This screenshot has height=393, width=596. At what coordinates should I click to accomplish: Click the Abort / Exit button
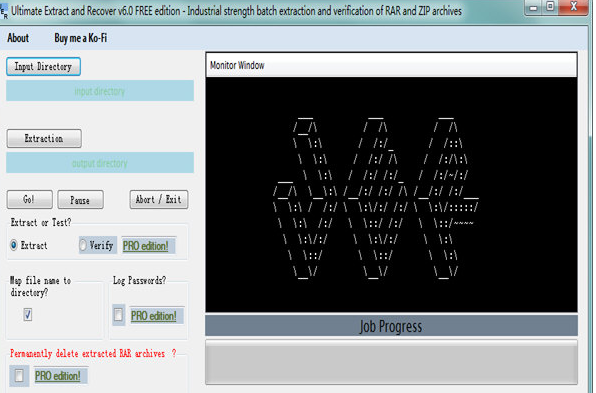(159, 200)
